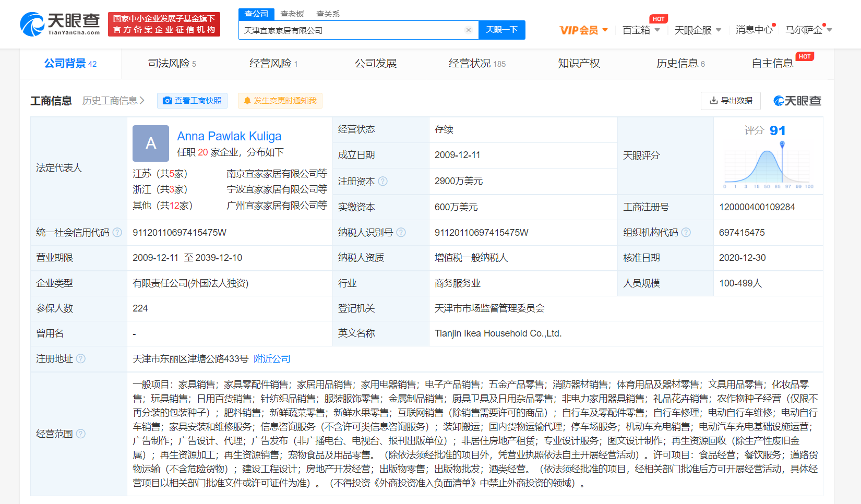
Task: Click 经营状态 value 存续
Action: click(x=444, y=129)
